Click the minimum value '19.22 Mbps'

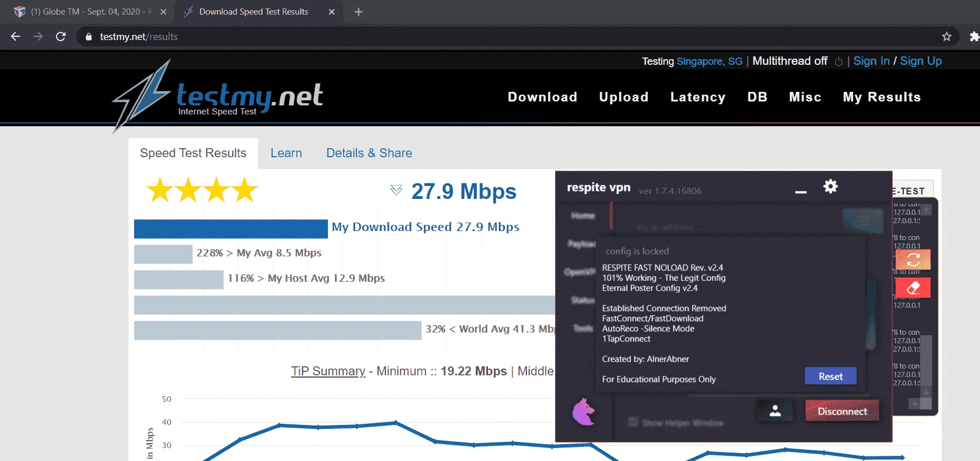[473, 371]
